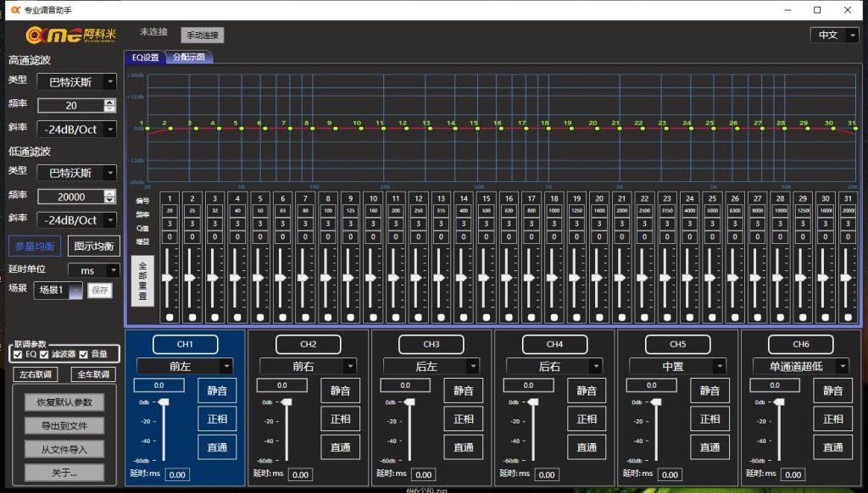
Task: Open high-pass slope dropdown -24dB/Oct
Action: point(77,129)
